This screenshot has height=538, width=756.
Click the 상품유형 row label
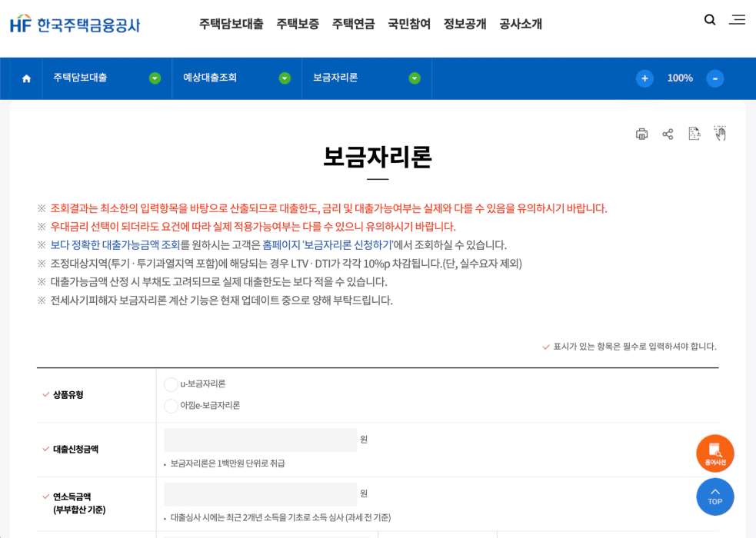[x=68, y=395]
